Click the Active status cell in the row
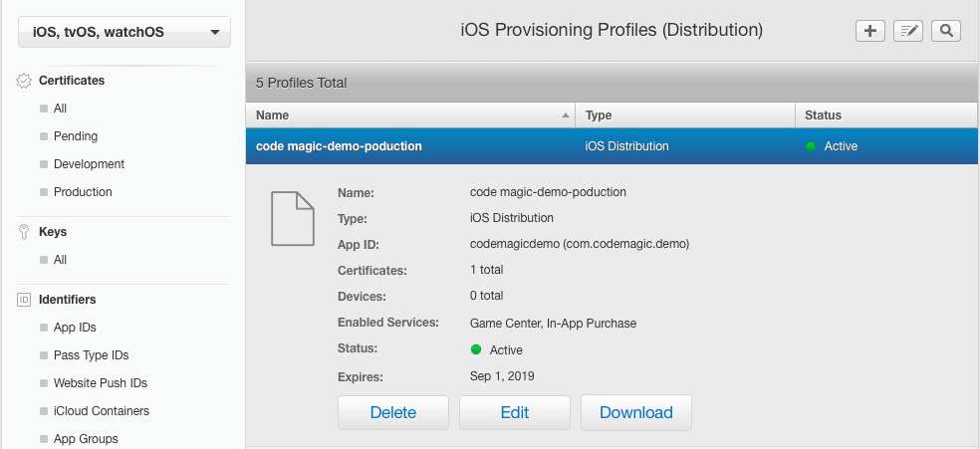The width and height of the screenshot is (980, 449). [x=841, y=146]
